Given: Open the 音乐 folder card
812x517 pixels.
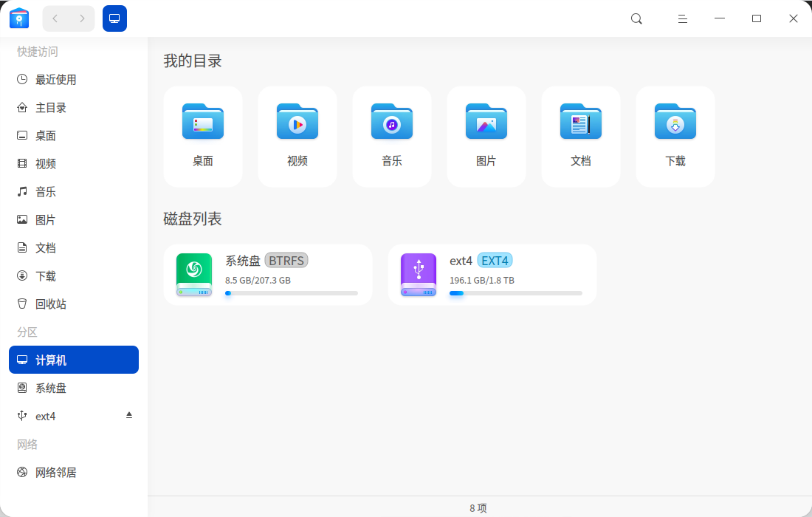Looking at the screenshot, I should [391, 136].
